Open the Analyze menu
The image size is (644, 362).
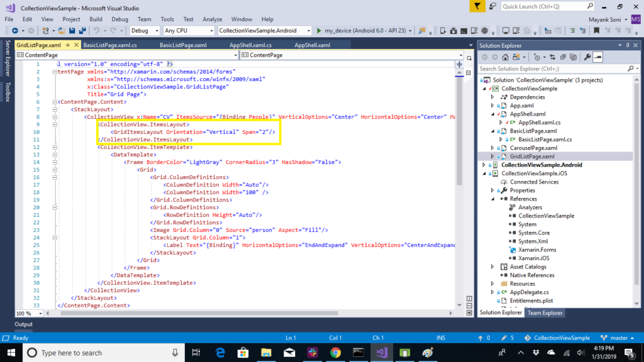[213, 19]
